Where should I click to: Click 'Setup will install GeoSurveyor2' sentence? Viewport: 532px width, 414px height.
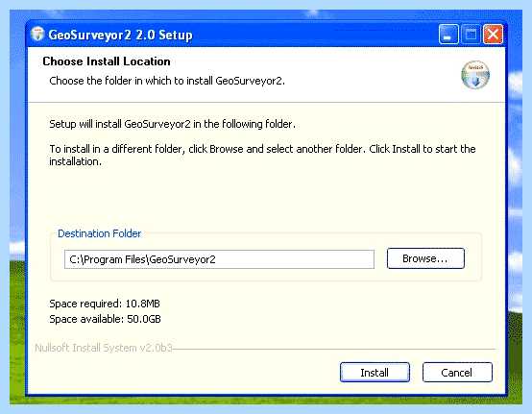pos(172,124)
